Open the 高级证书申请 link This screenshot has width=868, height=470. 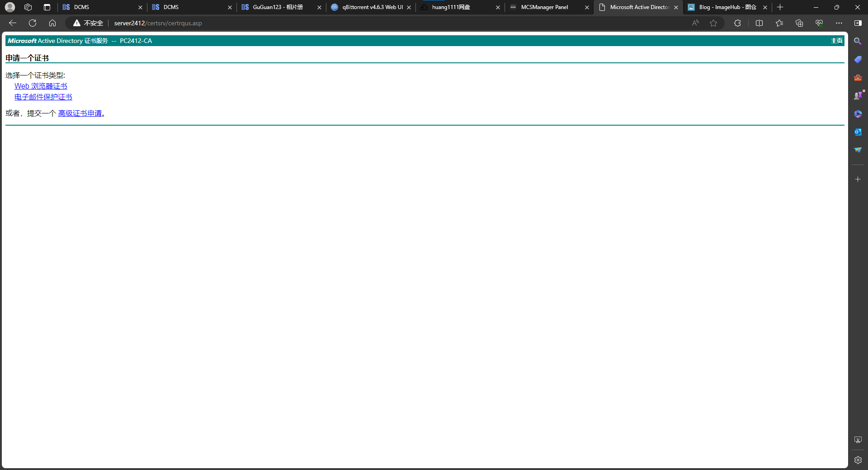[x=80, y=113]
